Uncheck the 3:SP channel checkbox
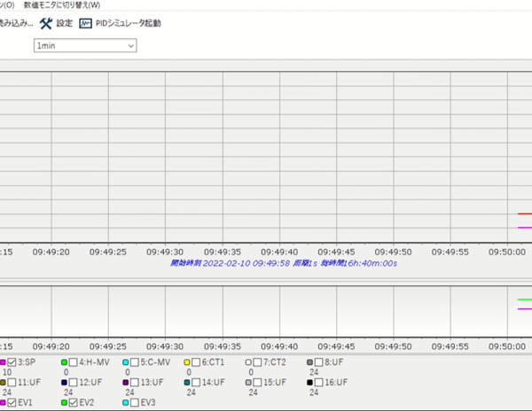Screen dimensions: 532x411 pyautogui.click(x=12, y=362)
